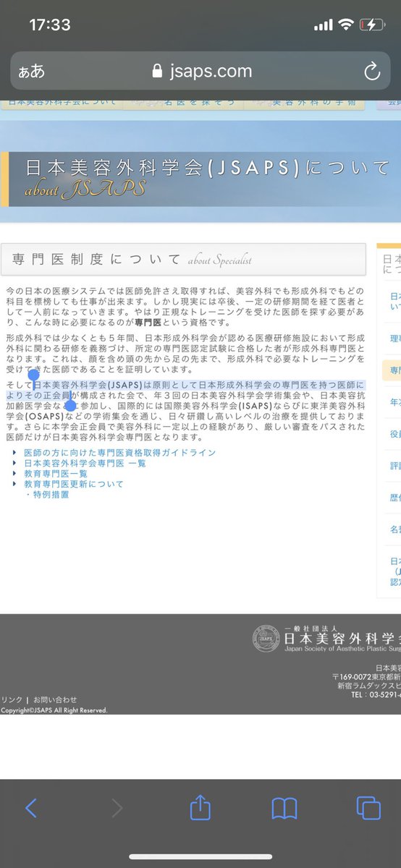Click リンク footer link
Viewport: 401px width, 868px height.
click(x=12, y=699)
